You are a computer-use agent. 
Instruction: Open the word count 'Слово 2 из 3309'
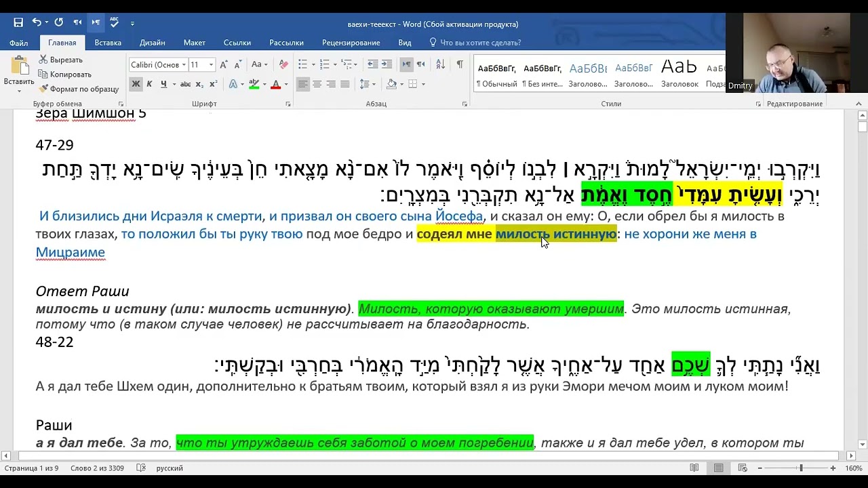[97, 468]
